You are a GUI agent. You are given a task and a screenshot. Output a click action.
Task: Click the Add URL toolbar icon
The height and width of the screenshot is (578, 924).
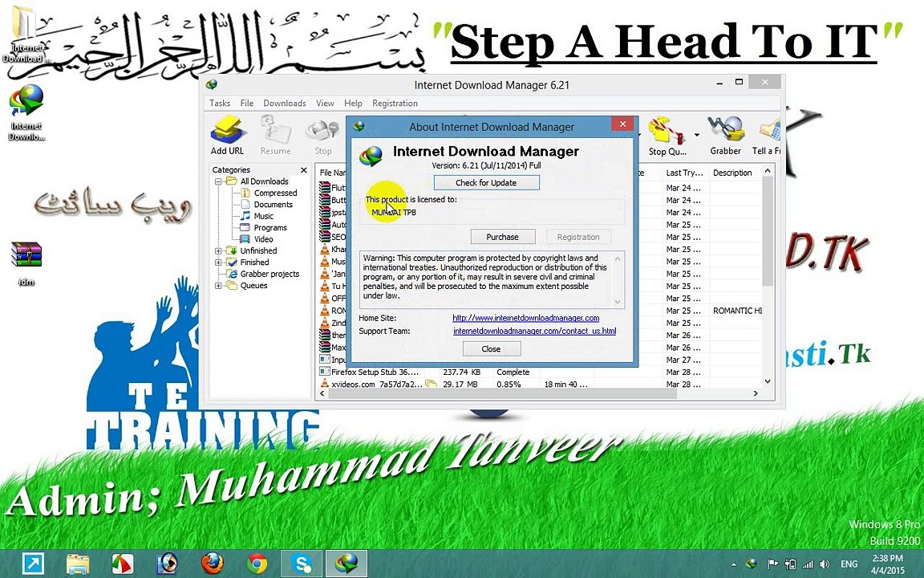pyautogui.click(x=227, y=136)
